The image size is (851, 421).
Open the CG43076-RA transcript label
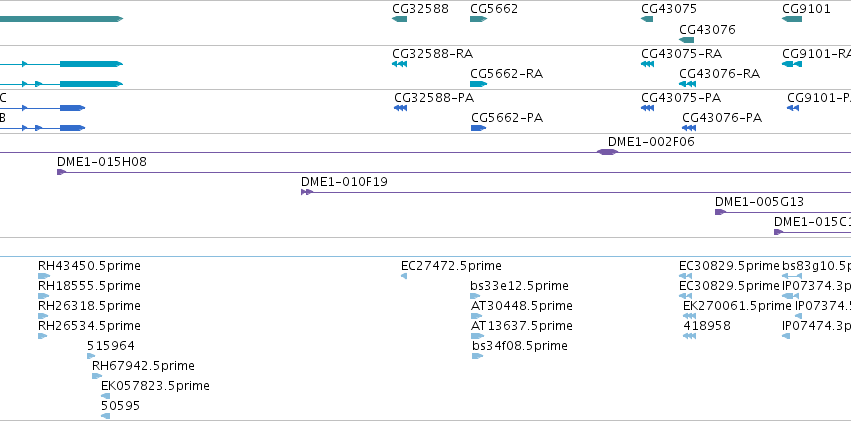[720, 74]
